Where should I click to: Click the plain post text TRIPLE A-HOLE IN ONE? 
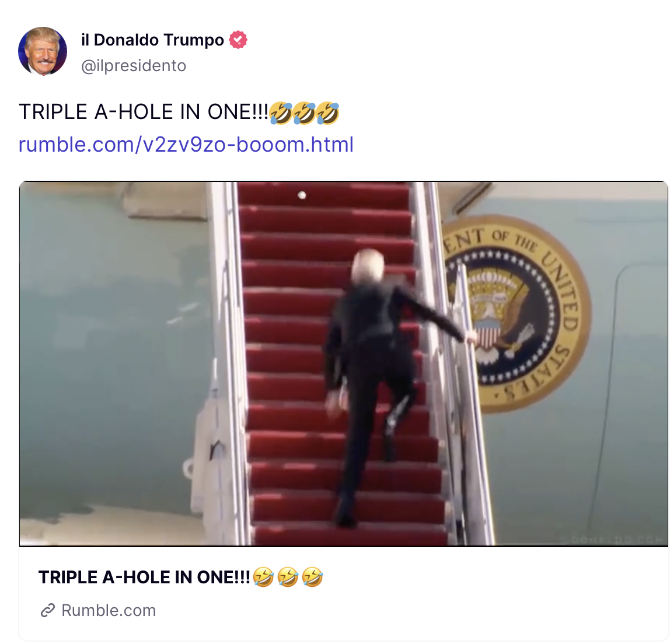click(x=144, y=113)
